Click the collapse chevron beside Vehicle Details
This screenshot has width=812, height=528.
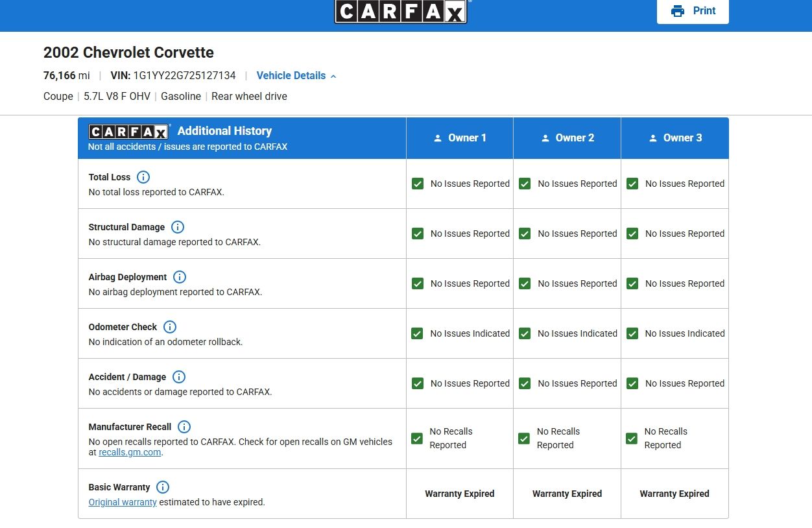click(333, 76)
